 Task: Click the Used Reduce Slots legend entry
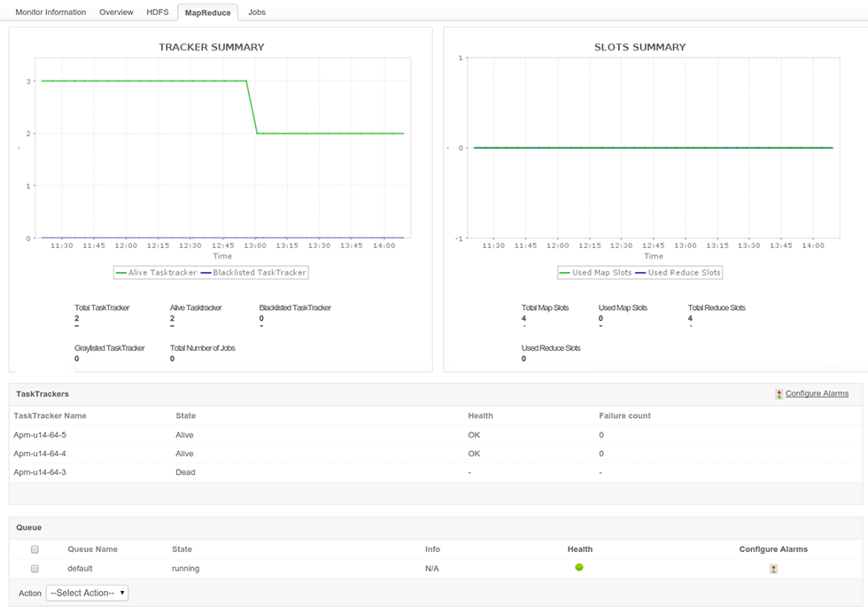pos(678,272)
